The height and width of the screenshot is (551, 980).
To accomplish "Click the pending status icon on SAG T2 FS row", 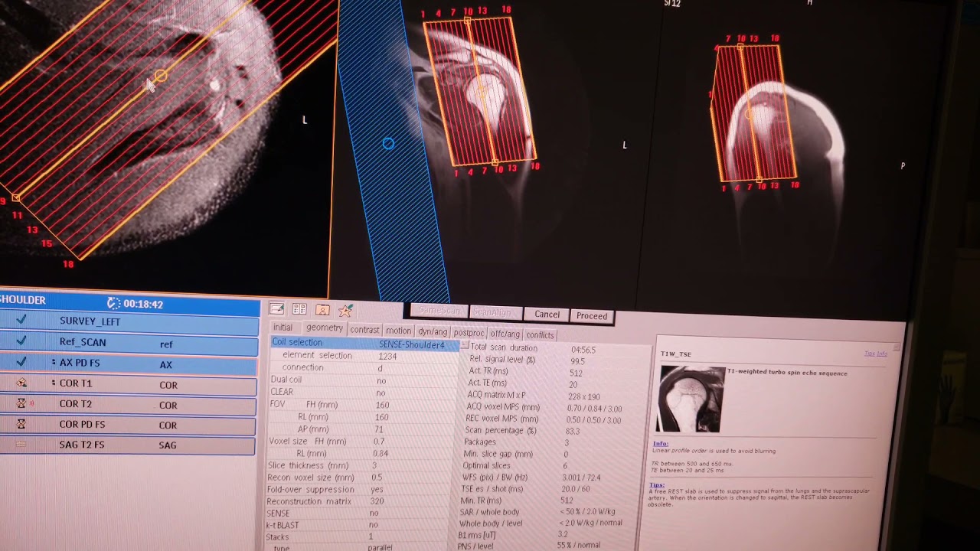I will (x=21, y=444).
